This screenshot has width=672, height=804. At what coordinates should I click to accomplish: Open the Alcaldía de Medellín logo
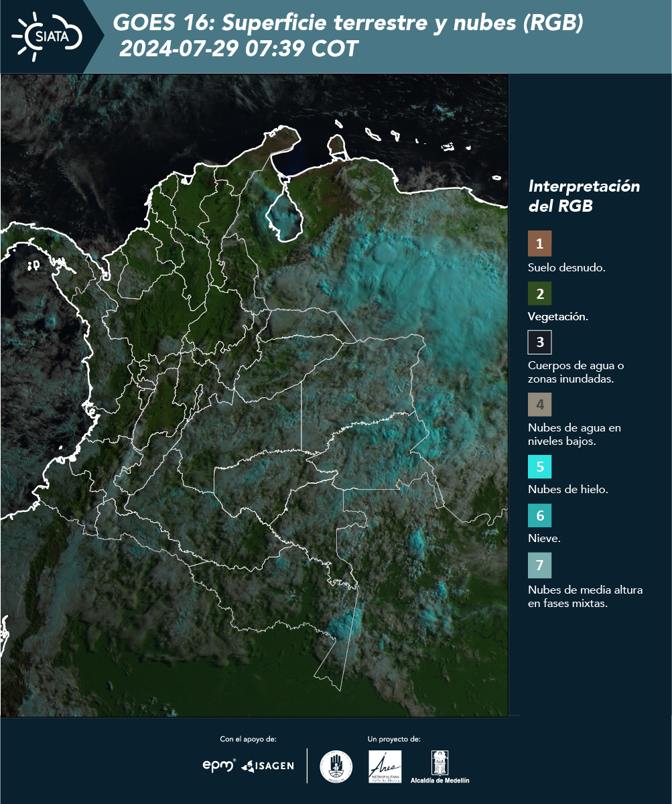click(440, 767)
